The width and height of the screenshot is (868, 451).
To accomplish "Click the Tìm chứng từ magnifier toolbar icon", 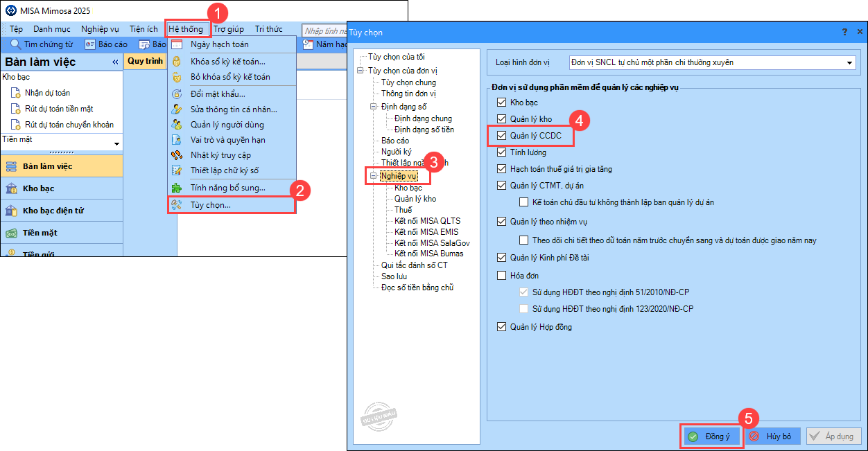I will pyautogui.click(x=15, y=44).
